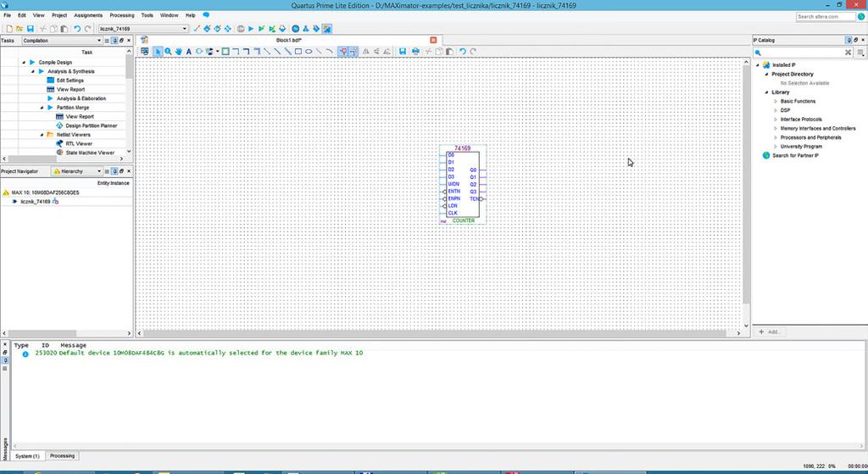Open the Tasks Compilation dropdown
The height and width of the screenshot is (474, 868).
[62, 41]
